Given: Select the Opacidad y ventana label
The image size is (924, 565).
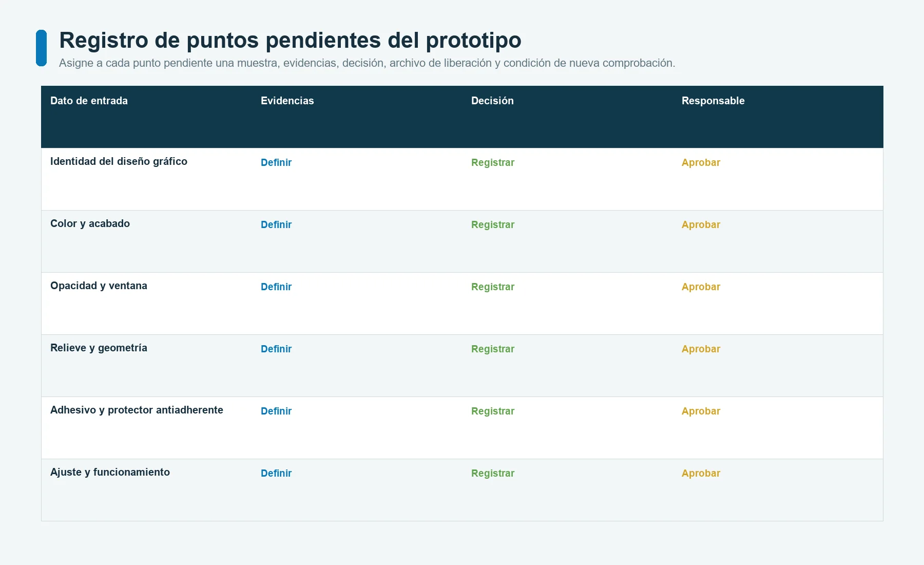Looking at the screenshot, I should click(99, 286).
